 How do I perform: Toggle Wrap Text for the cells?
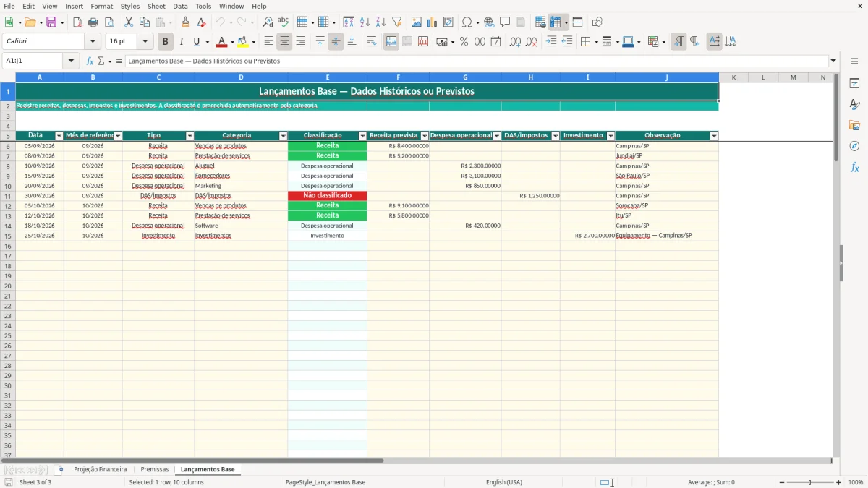coord(372,42)
